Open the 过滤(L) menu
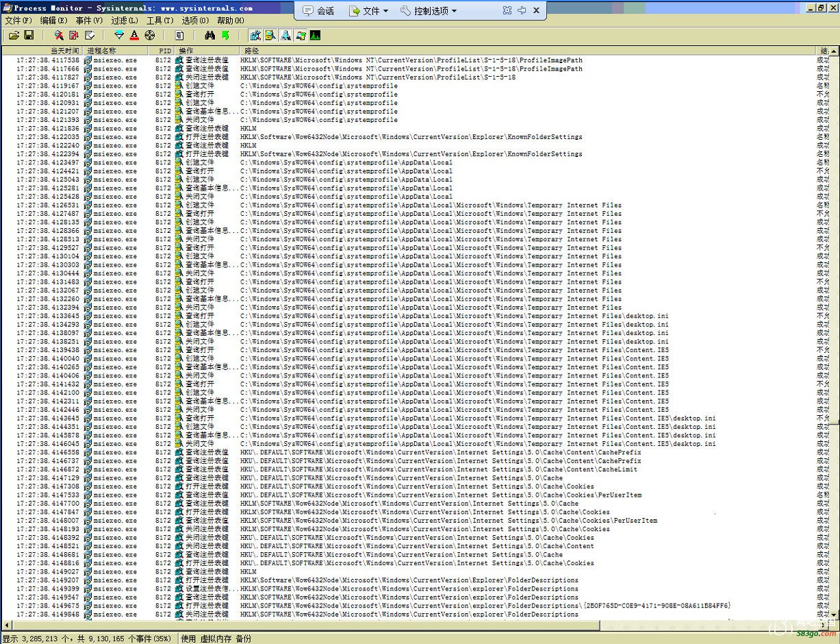The width and height of the screenshot is (840, 644). pos(125,21)
